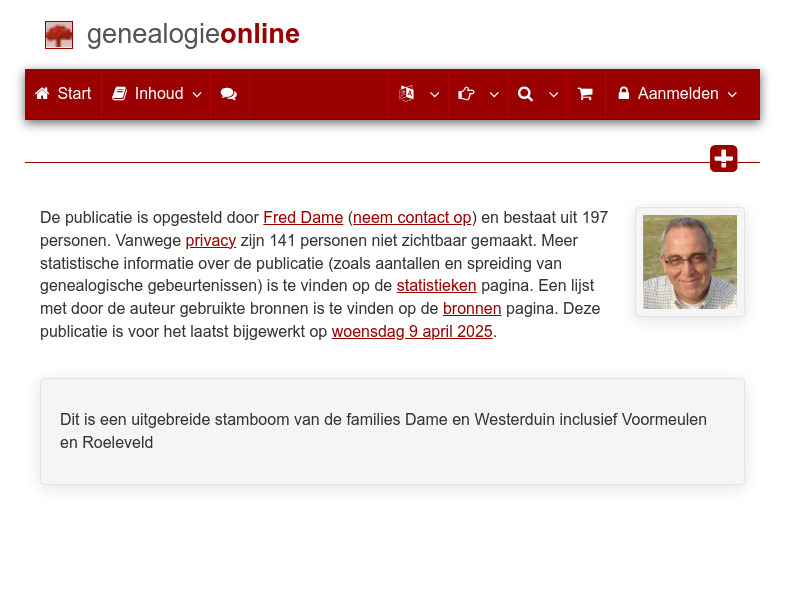Click the privacy link

tap(210, 240)
